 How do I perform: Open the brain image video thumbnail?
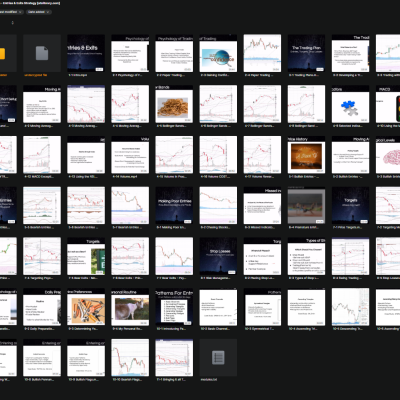388,155
